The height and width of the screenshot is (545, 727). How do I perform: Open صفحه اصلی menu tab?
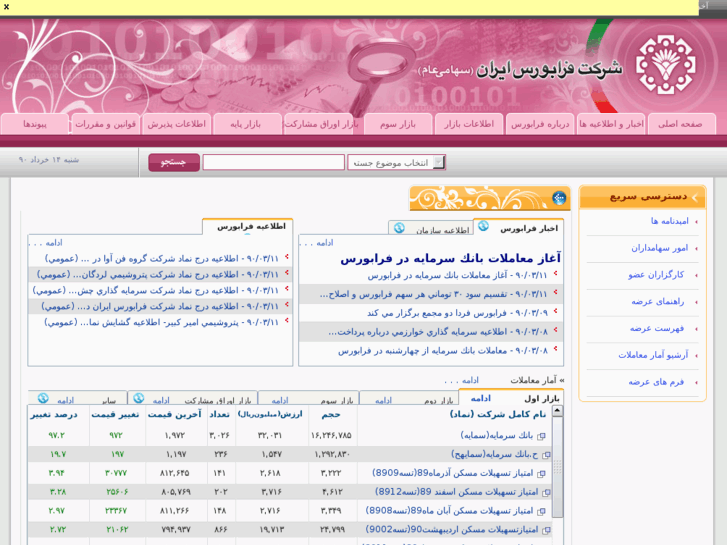click(682, 124)
